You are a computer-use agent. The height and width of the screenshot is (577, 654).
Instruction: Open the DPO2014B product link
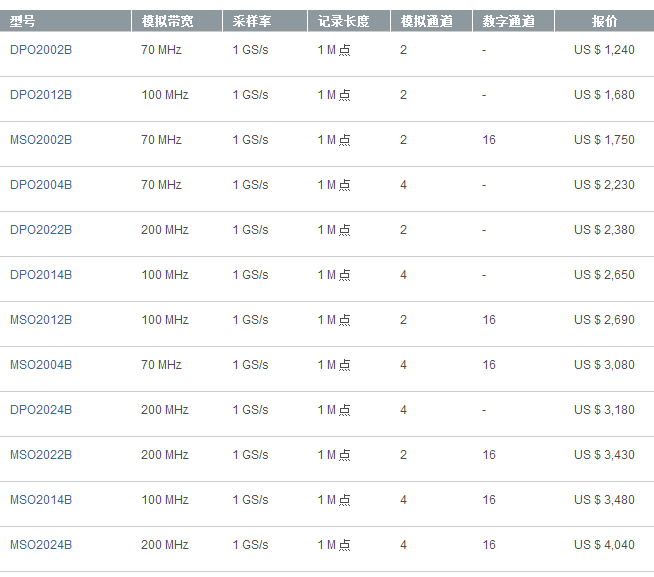41,275
